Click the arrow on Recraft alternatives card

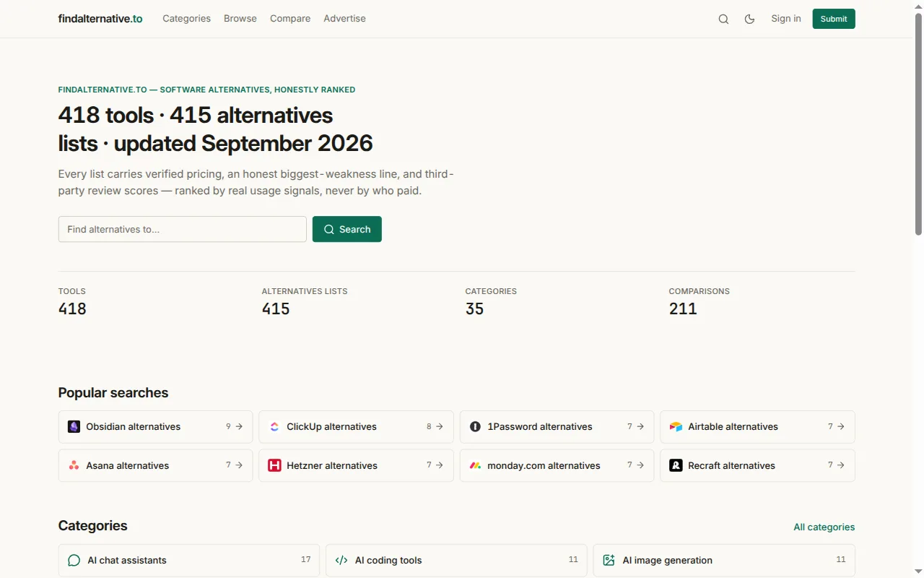(x=841, y=465)
